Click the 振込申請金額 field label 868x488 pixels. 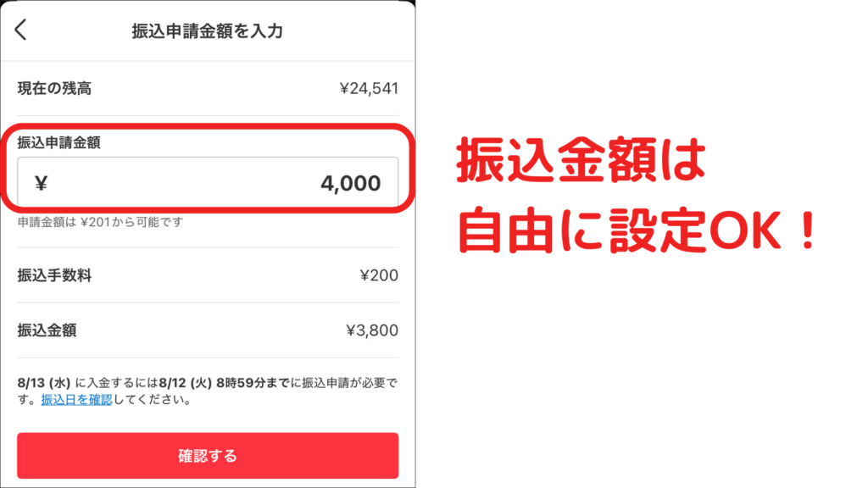(60, 142)
